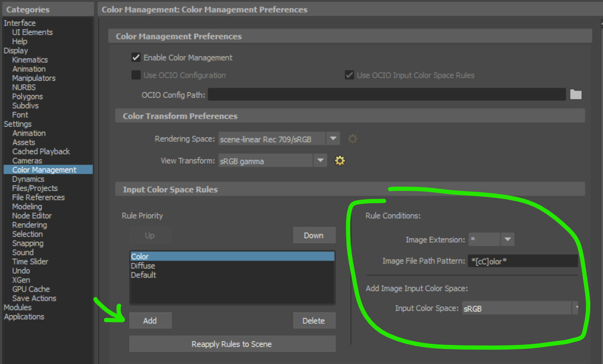
Task: Expand the View Transform dropdown
Action: coord(320,160)
